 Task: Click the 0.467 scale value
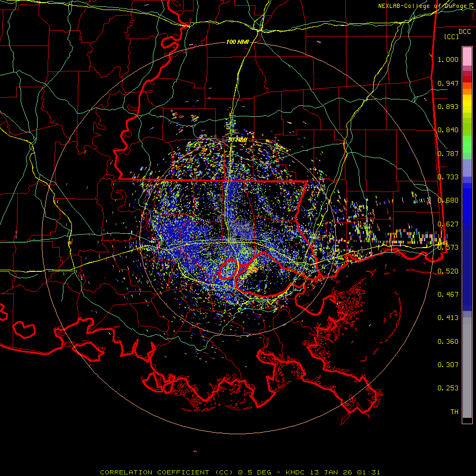[448, 294]
